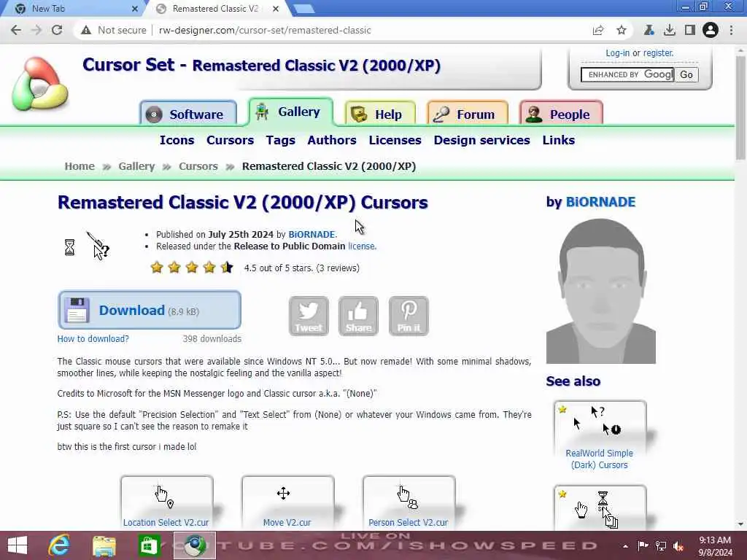747x560 pixels.
Task: Click the floppy disk Download icon
Action: 77,310
